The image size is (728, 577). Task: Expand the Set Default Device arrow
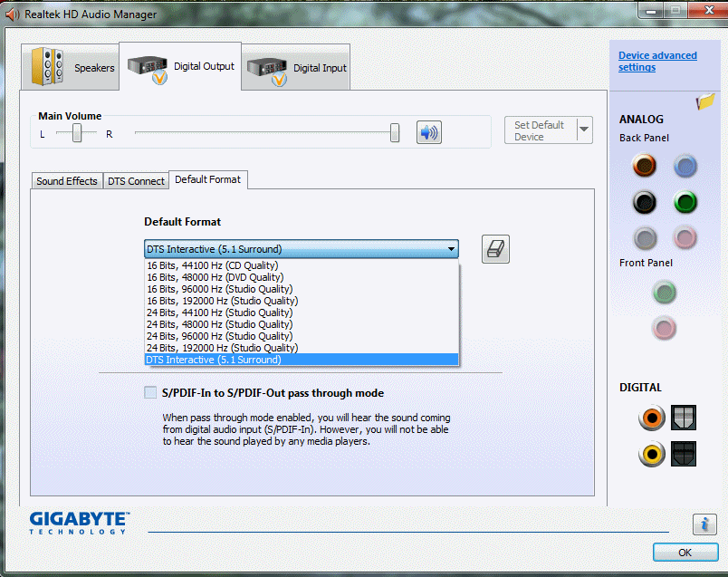click(584, 130)
